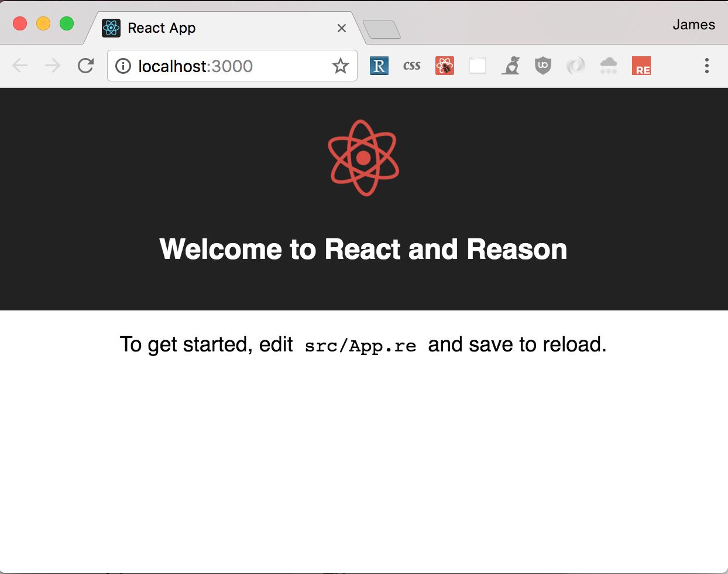Image resolution: width=728 pixels, height=574 pixels.
Task: Click the gray dog silhouette extension icon
Action: point(510,66)
